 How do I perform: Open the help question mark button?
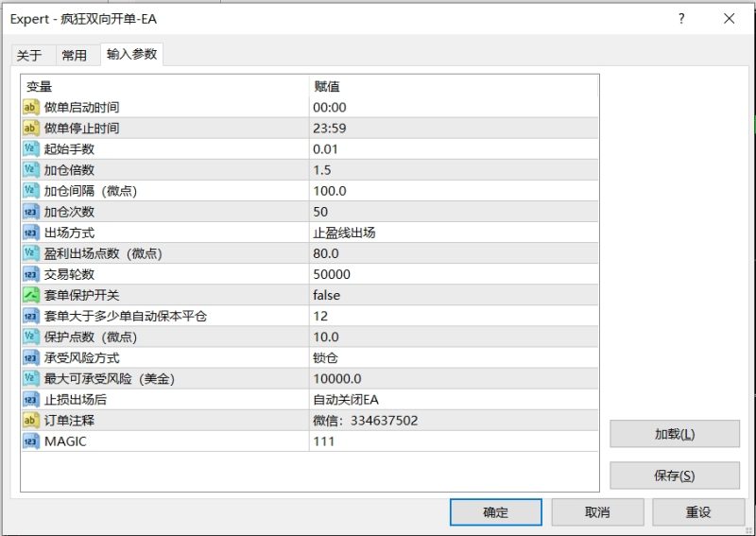coord(681,19)
